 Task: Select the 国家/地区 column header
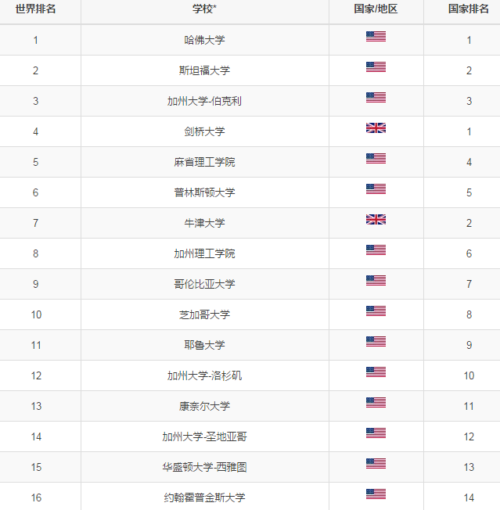click(376, 9)
